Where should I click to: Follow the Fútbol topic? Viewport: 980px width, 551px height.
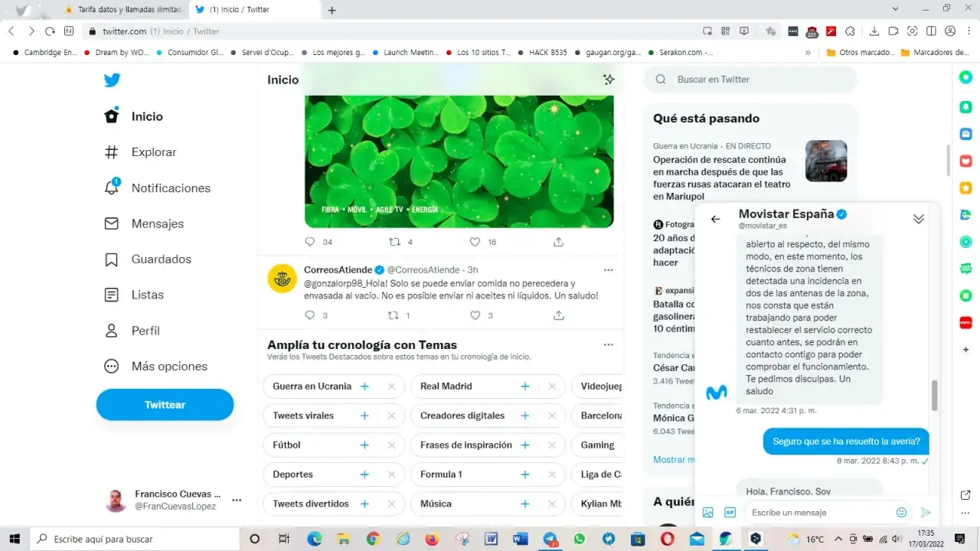pos(364,445)
